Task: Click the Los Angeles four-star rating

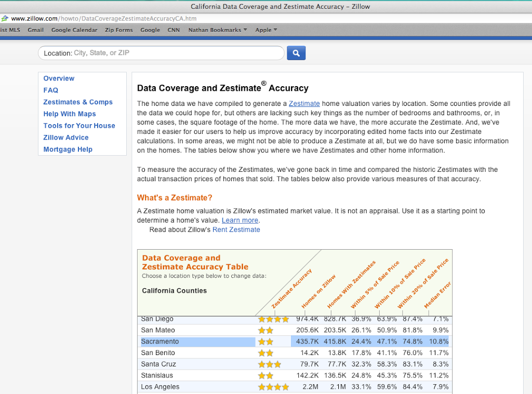Action: tap(273, 387)
